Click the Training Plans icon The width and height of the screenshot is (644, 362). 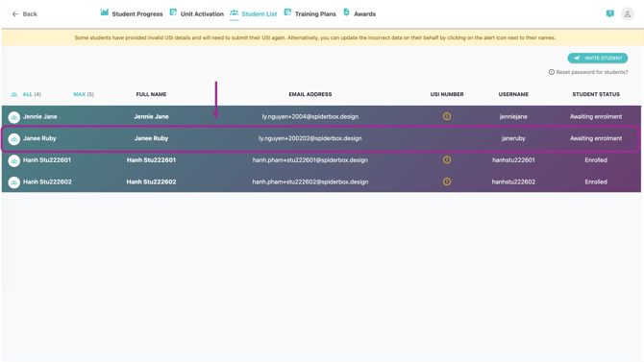287,12
